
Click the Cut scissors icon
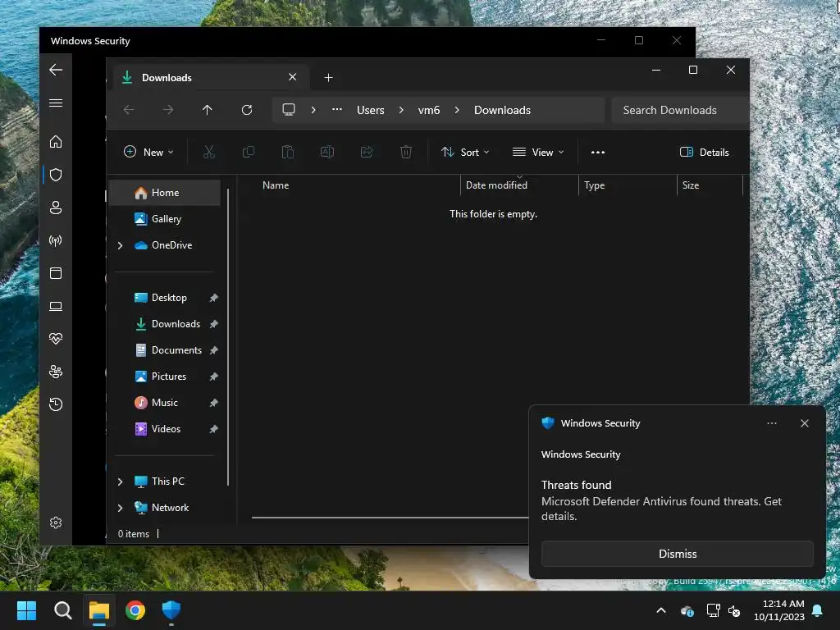pos(209,152)
